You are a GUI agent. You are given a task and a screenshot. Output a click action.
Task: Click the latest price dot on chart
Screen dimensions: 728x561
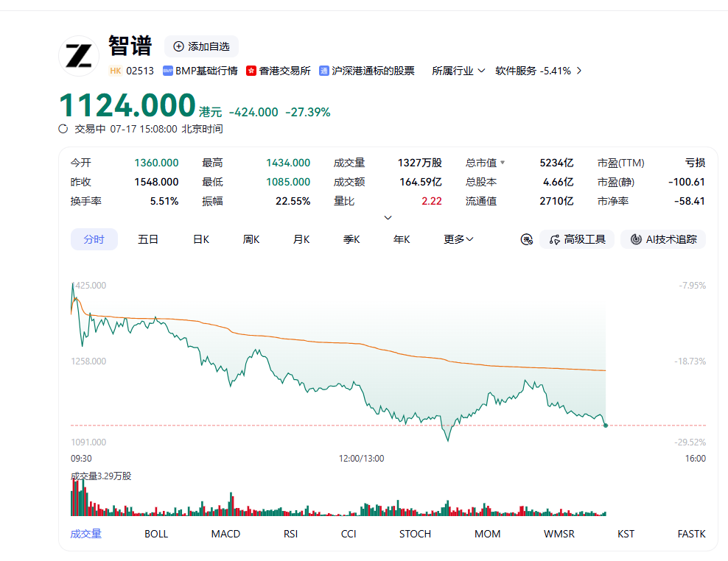click(x=606, y=426)
